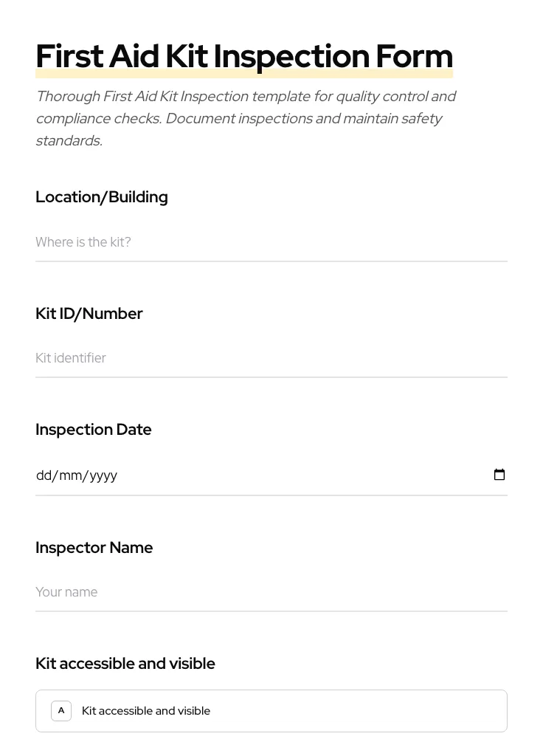Click the First Aid Kit Inspection Form title
This screenshot has width=543, height=756.
(244, 55)
